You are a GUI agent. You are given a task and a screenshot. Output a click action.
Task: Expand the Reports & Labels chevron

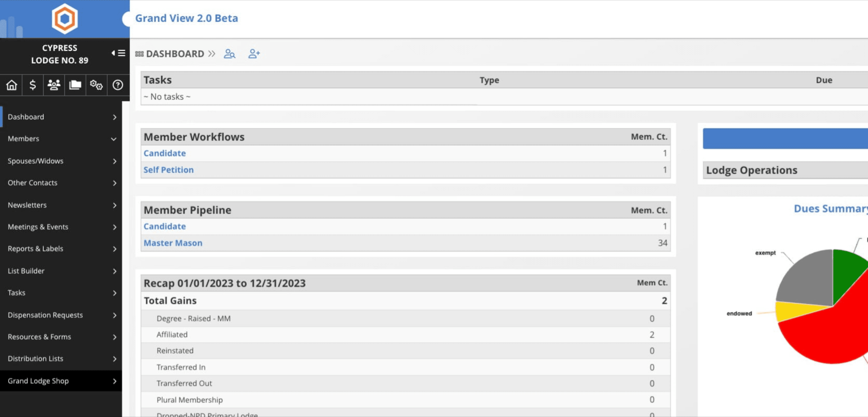click(114, 249)
